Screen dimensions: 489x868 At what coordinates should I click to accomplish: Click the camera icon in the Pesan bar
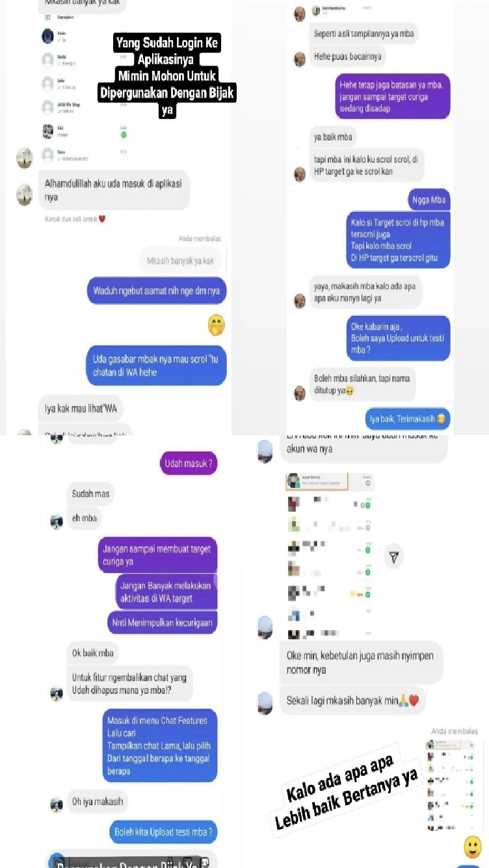point(57,862)
